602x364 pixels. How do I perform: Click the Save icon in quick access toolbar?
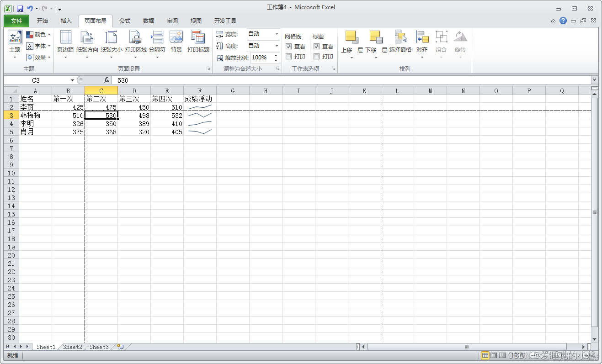[20, 8]
